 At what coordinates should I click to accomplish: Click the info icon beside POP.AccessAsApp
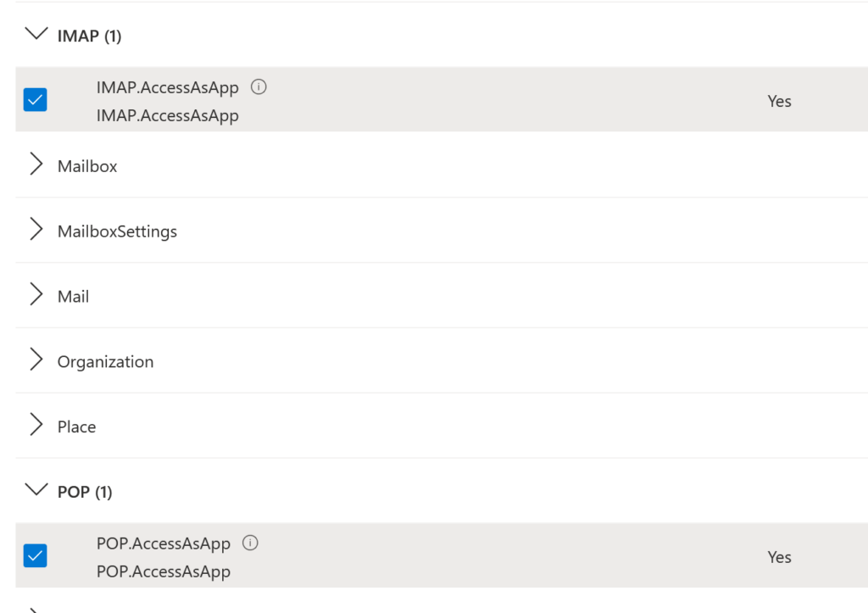251,543
